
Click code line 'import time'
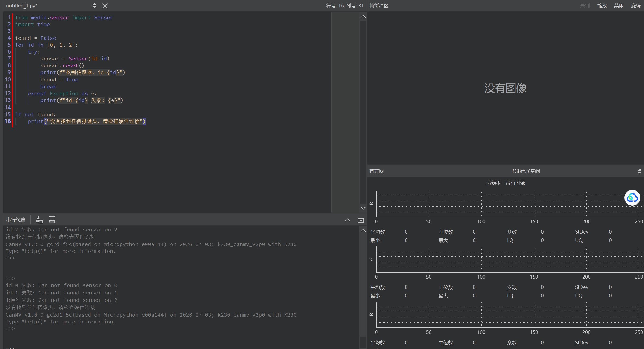(x=32, y=24)
